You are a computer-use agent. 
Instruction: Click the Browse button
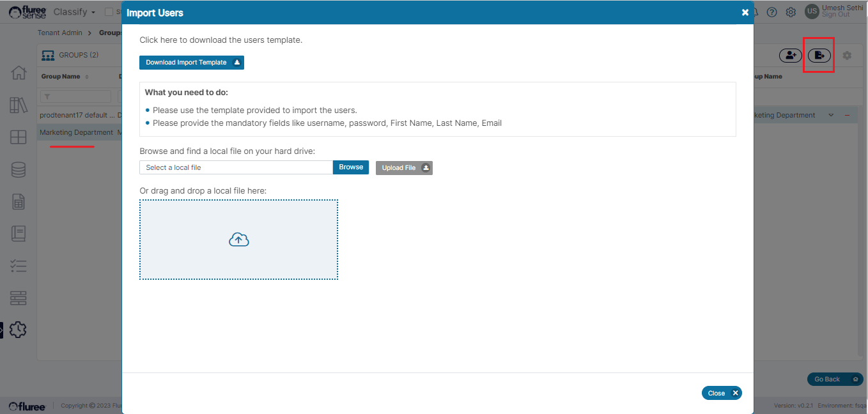pos(350,167)
